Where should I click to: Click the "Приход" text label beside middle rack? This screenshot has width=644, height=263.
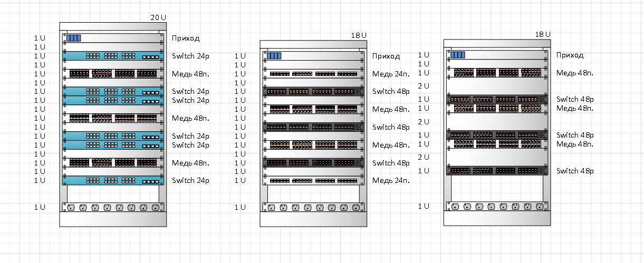pos(386,56)
